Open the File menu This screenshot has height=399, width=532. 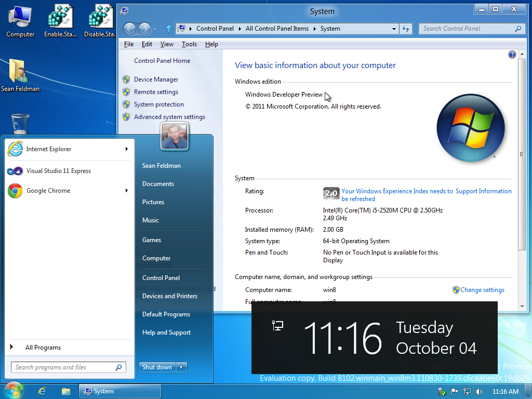tap(129, 44)
